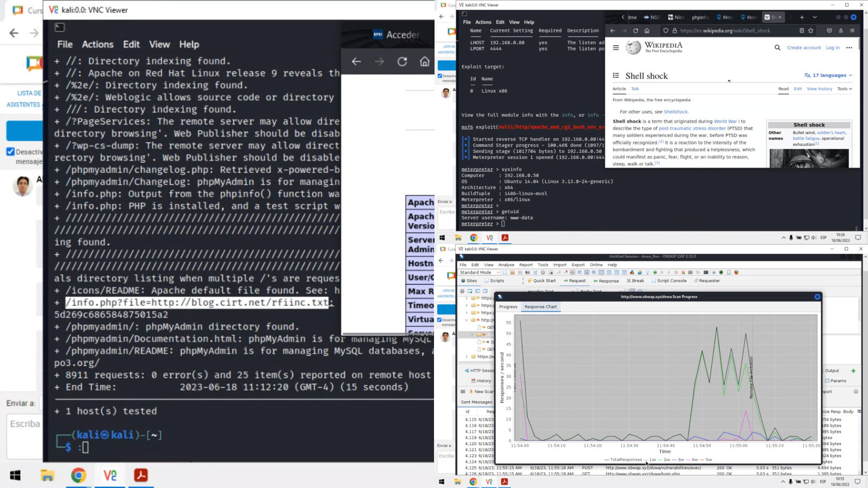Viewport: 868px width, 488px height.
Task: Click the VNC Viewer icon in bottom-right taskbar
Action: (489, 481)
